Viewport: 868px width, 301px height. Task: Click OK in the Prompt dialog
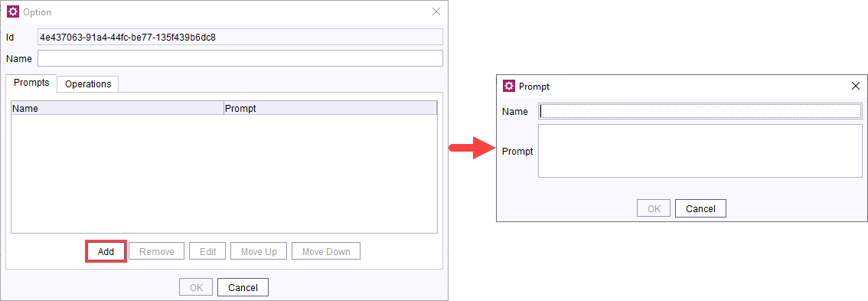tap(654, 208)
